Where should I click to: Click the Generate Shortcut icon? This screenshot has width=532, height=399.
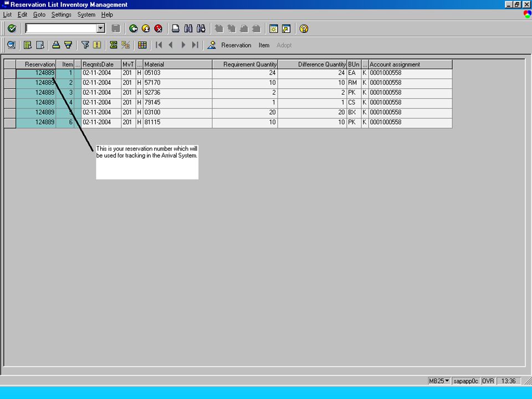(287, 28)
